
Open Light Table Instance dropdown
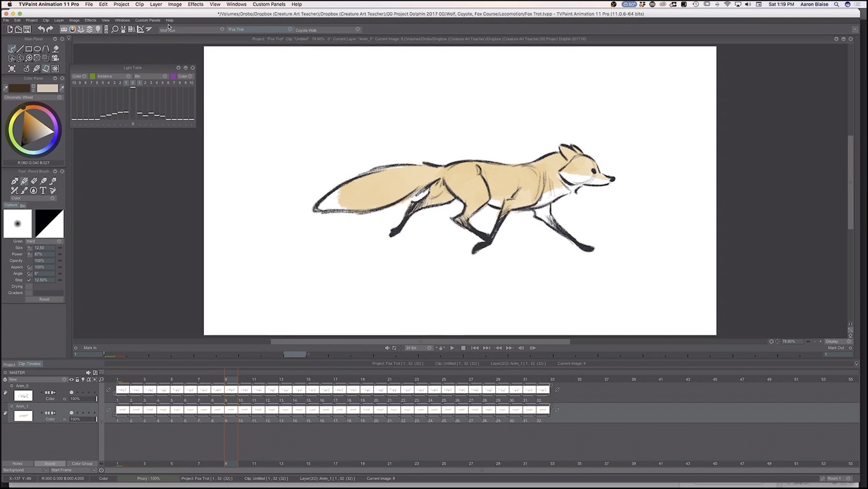[114, 76]
